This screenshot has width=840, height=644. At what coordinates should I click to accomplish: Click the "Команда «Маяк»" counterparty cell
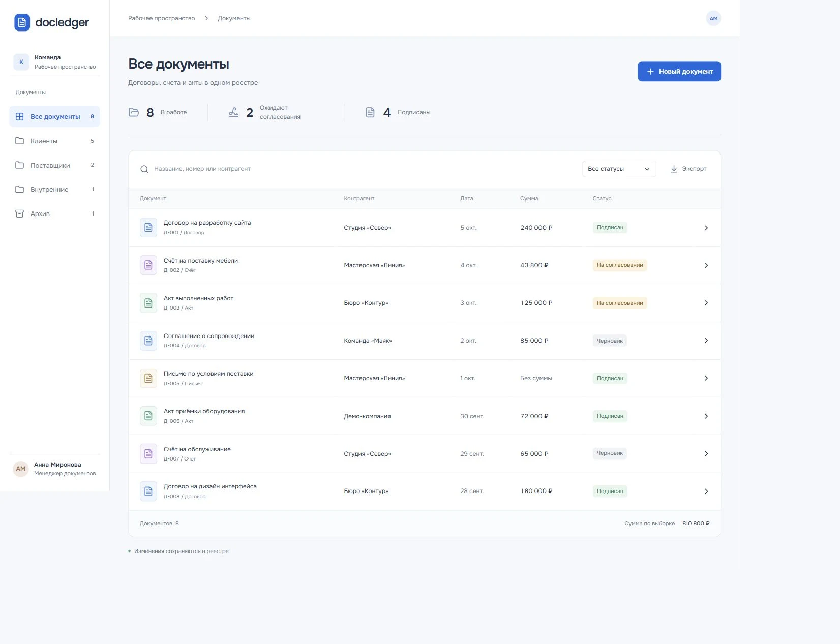tap(368, 341)
